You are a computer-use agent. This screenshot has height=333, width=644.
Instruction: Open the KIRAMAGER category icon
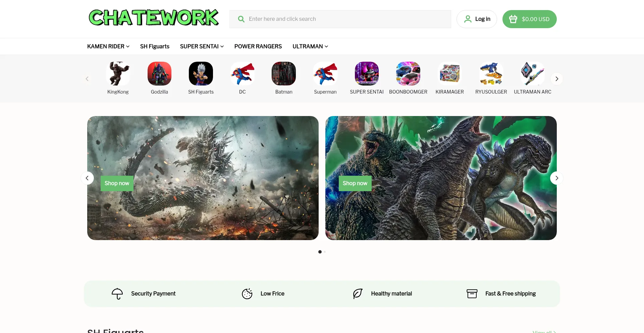(x=450, y=74)
